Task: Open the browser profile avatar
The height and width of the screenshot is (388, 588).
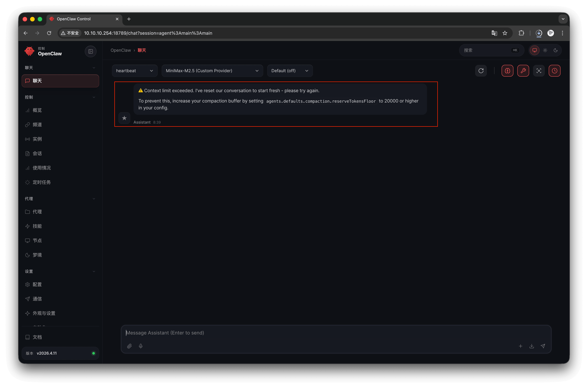Action: (550, 33)
